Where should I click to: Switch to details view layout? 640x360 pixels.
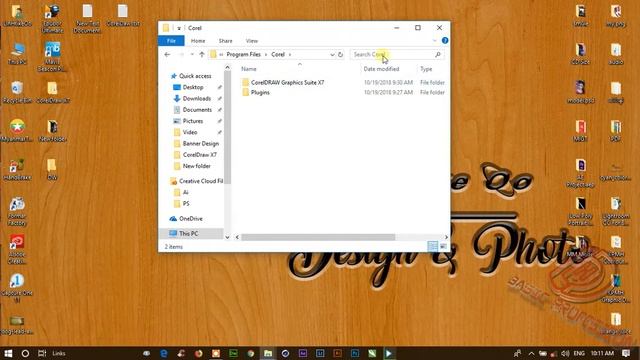432,246
